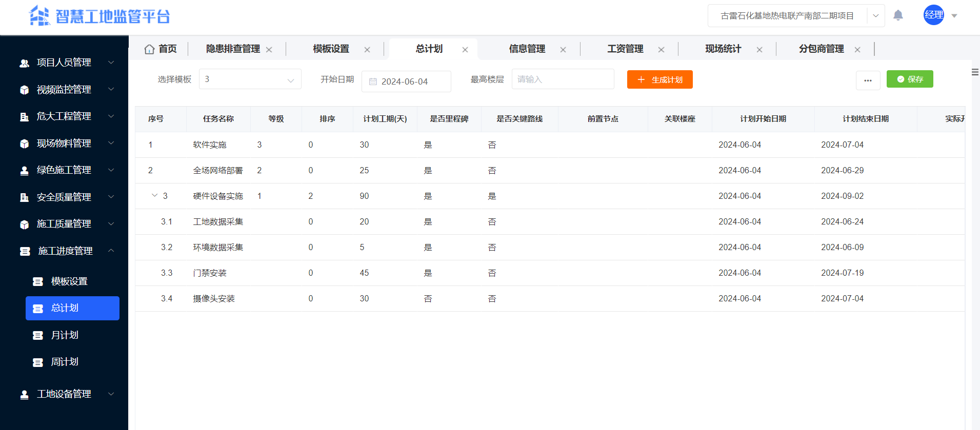Click the 最高楼层 input field
Viewport: 980px width, 430px height.
[x=563, y=79]
